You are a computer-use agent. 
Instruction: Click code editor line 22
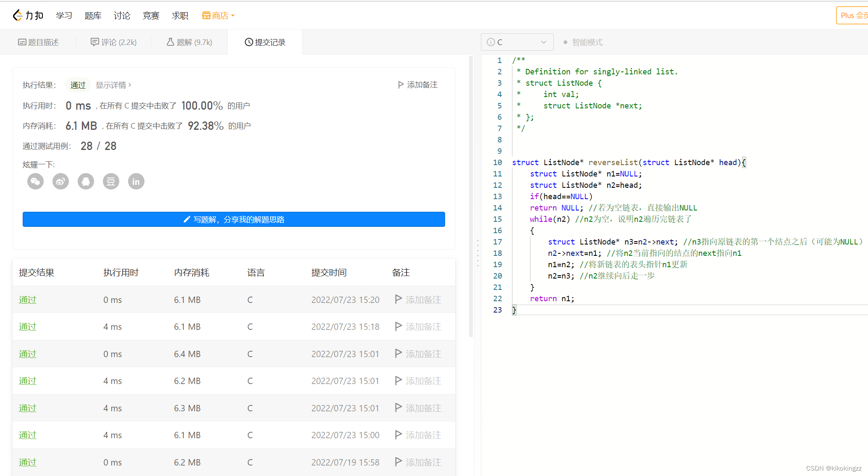coord(552,299)
